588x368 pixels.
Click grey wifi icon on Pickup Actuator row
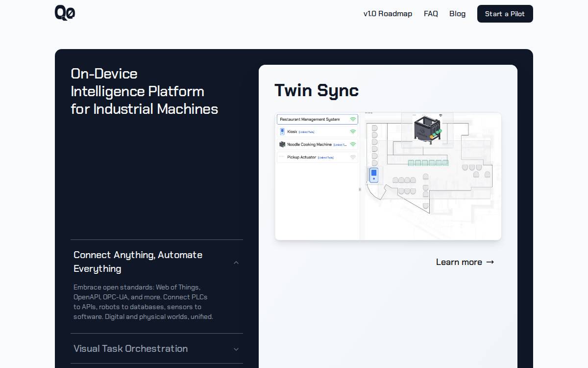point(353,157)
